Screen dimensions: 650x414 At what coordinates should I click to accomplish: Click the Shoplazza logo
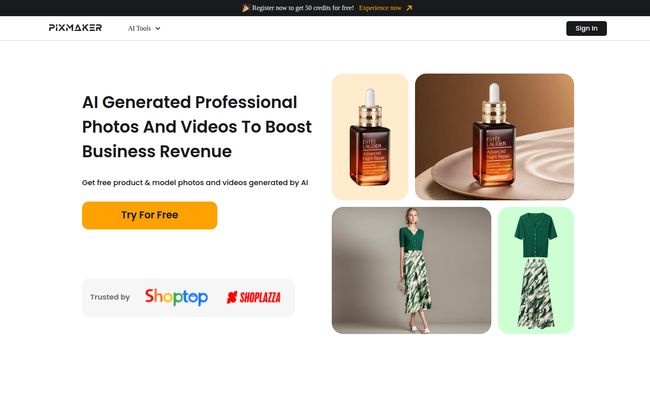[x=254, y=297]
